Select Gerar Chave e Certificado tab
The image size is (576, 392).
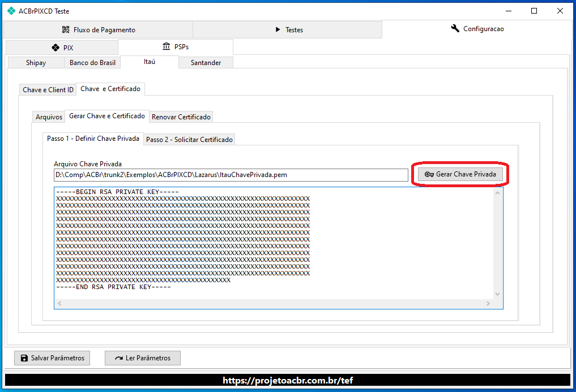[107, 116]
